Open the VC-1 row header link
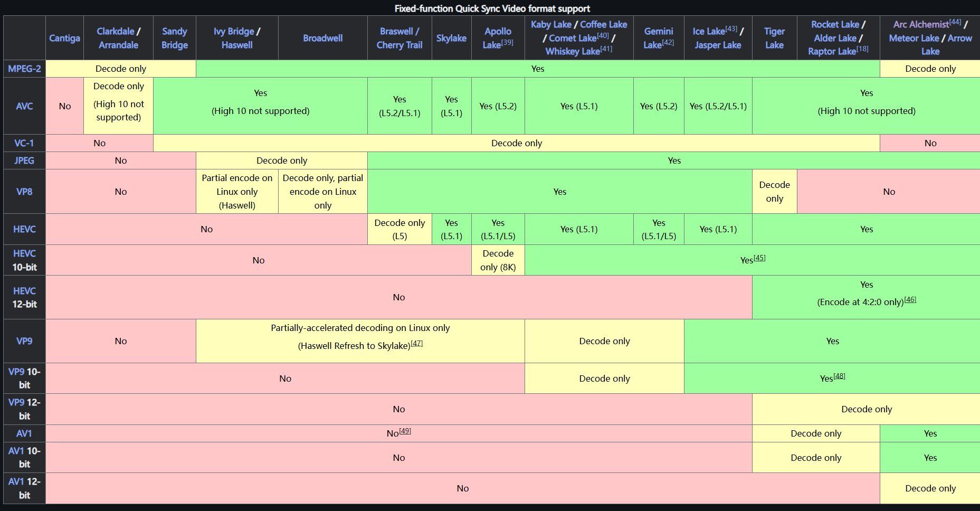Image resolution: width=980 pixels, height=511 pixels. coord(24,143)
